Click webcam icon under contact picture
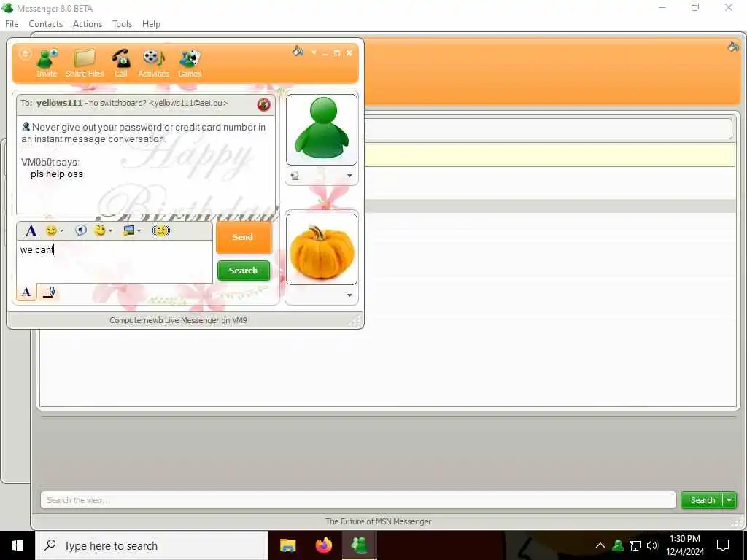Screen dimensions: 747x560 tap(295, 176)
